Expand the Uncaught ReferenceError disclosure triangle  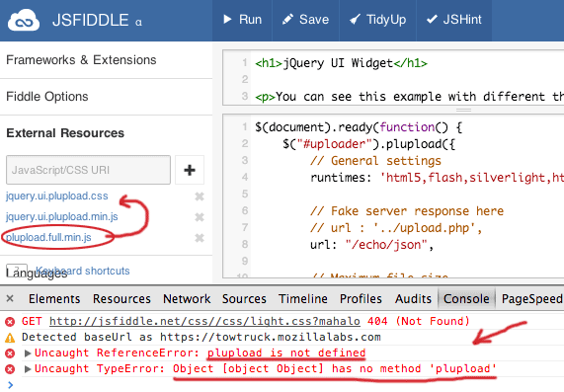click(x=28, y=353)
